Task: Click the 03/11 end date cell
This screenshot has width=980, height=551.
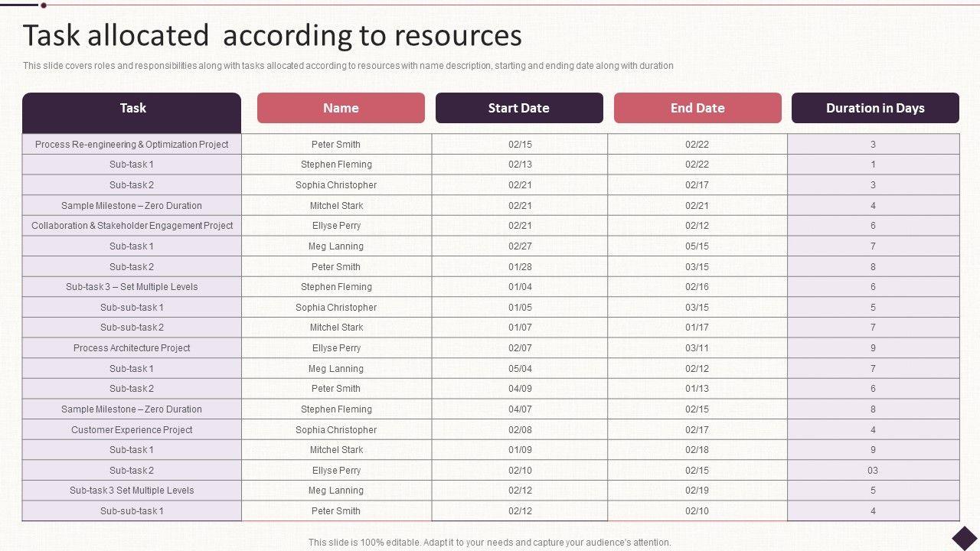Action: click(697, 348)
